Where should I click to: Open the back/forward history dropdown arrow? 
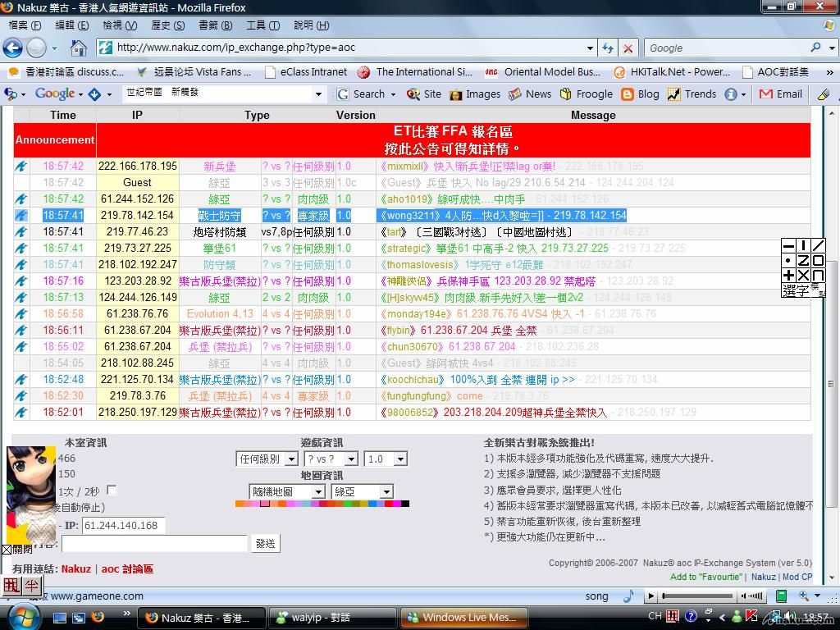54,48
